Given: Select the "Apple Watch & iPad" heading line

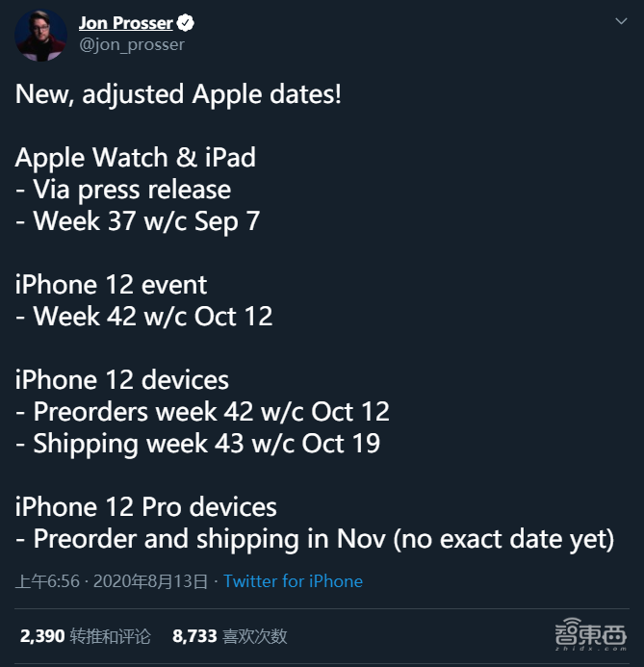Looking at the screenshot, I should pyautogui.click(x=136, y=157).
